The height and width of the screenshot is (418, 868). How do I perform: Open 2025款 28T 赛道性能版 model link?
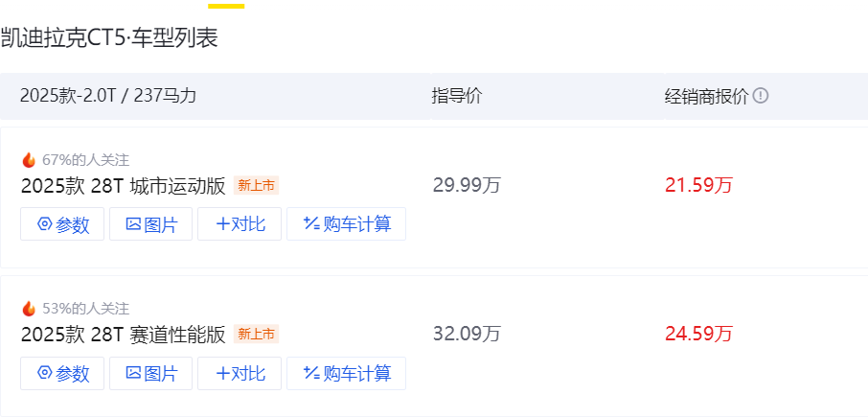pos(124,335)
